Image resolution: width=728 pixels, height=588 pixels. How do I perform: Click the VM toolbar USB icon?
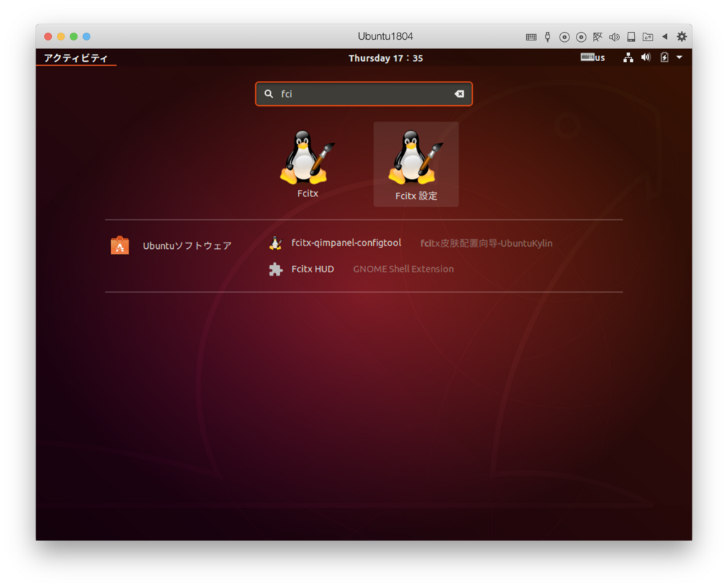coord(548,37)
